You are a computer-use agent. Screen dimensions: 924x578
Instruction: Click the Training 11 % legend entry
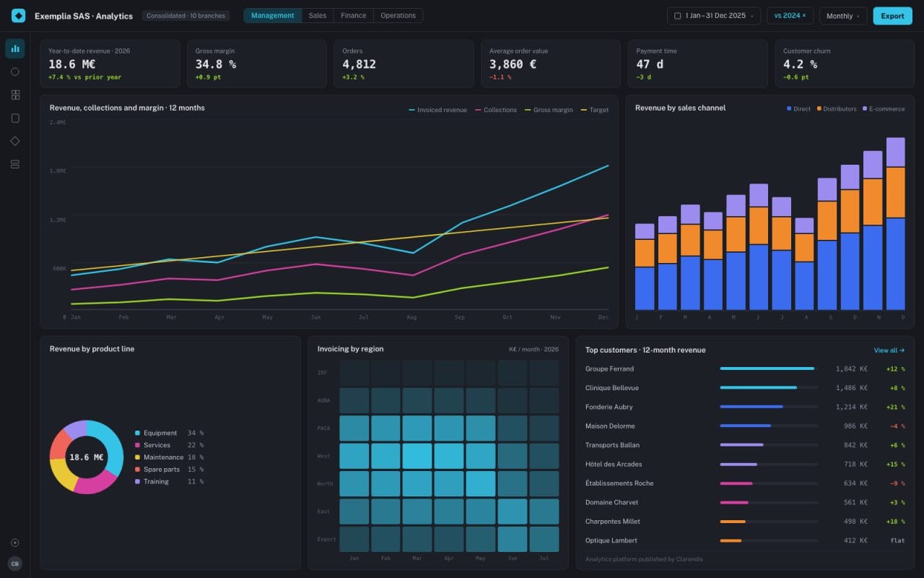click(170, 481)
